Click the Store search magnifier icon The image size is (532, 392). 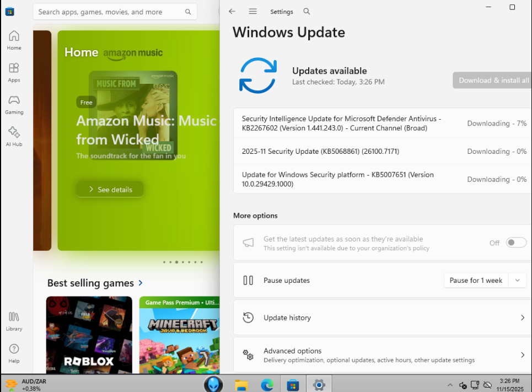point(188,12)
